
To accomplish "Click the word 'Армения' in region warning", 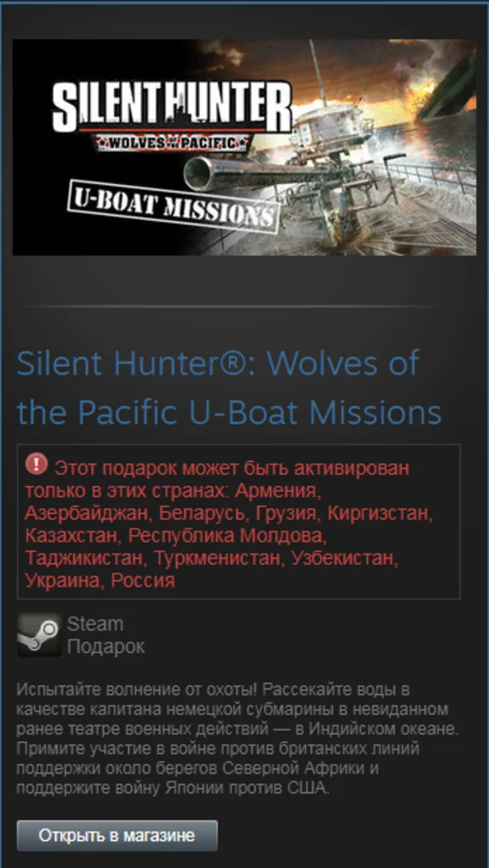I will 278,491.
